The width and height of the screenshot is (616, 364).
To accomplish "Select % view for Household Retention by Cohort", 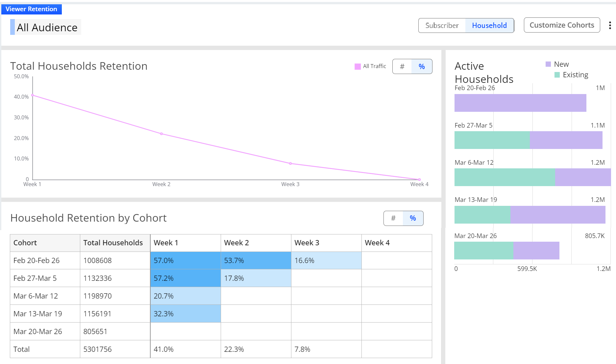I will [413, 218].
